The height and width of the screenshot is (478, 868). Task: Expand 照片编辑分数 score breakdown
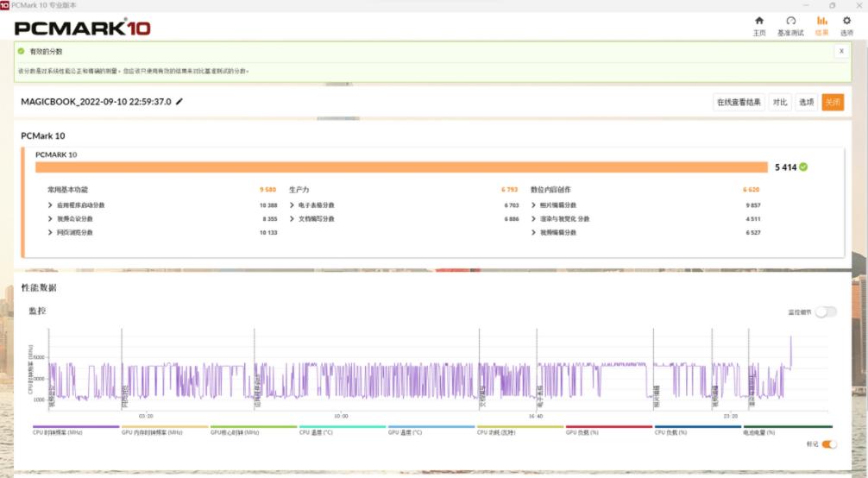(x=534, y=205)
